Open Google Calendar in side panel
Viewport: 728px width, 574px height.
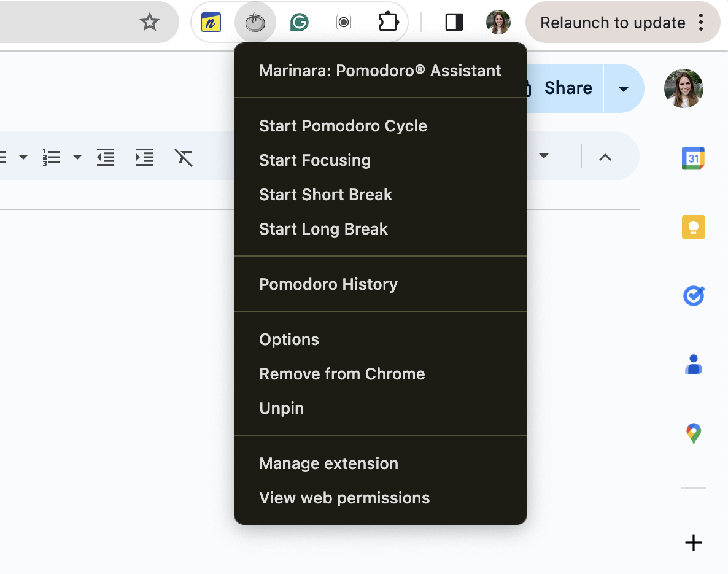pos(693,158)
